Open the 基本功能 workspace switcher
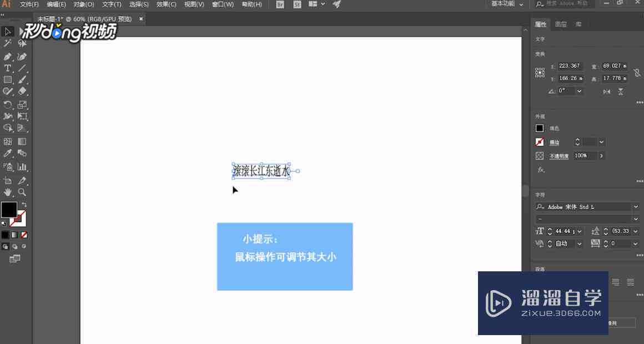 (507, 4)
